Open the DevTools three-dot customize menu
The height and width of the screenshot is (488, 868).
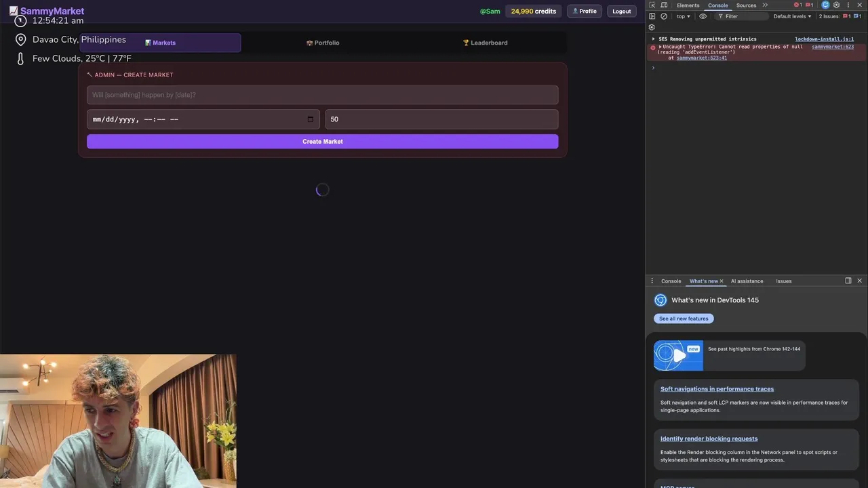[848, 5]
